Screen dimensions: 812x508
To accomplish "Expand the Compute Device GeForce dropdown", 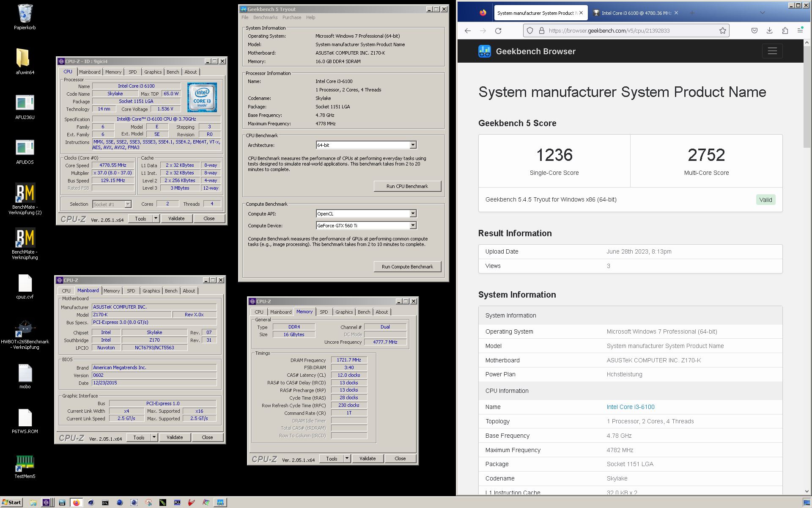I will [413, 226].
